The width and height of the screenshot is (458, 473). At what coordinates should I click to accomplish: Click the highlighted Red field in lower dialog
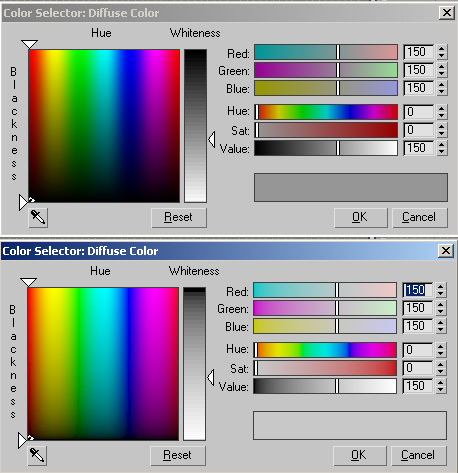pos(418,290)
